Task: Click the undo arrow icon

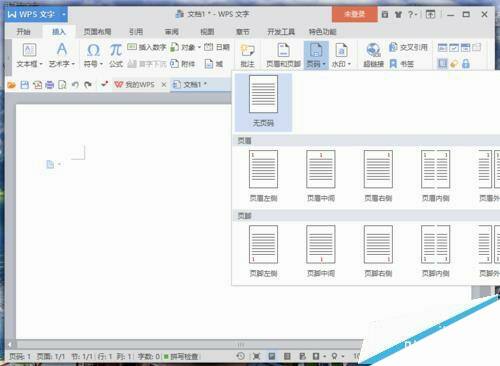Action: (75, 85)
